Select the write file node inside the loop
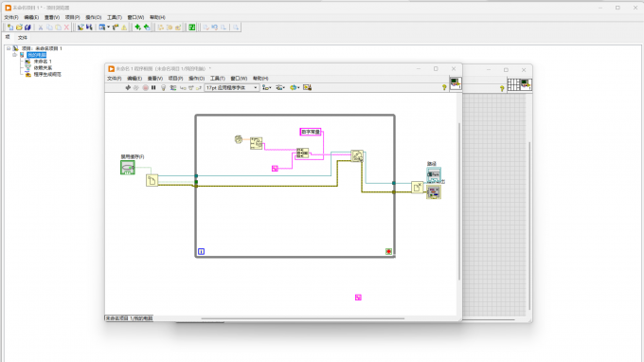The width and height of the screenshot is (644, 362). 357,156
